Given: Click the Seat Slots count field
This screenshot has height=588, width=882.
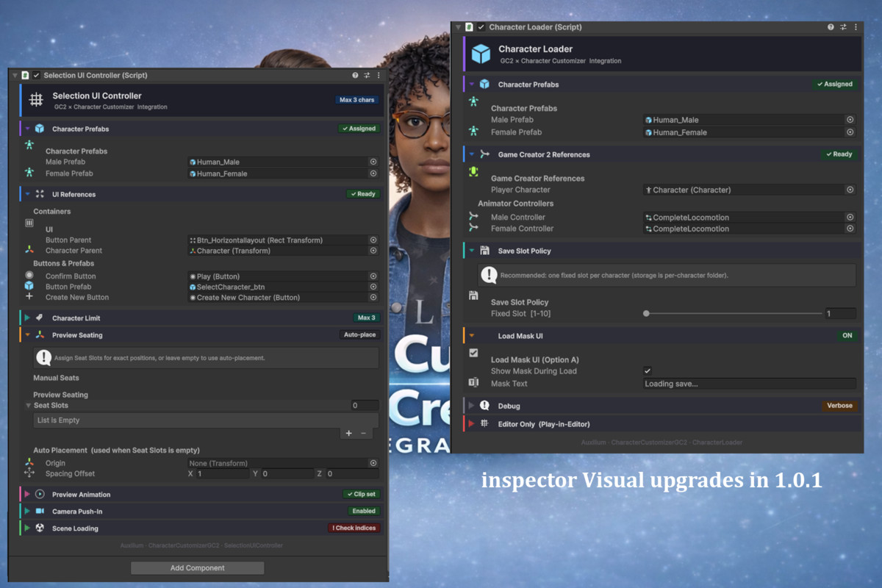Looking at the screenshot, I should (365, 406).
